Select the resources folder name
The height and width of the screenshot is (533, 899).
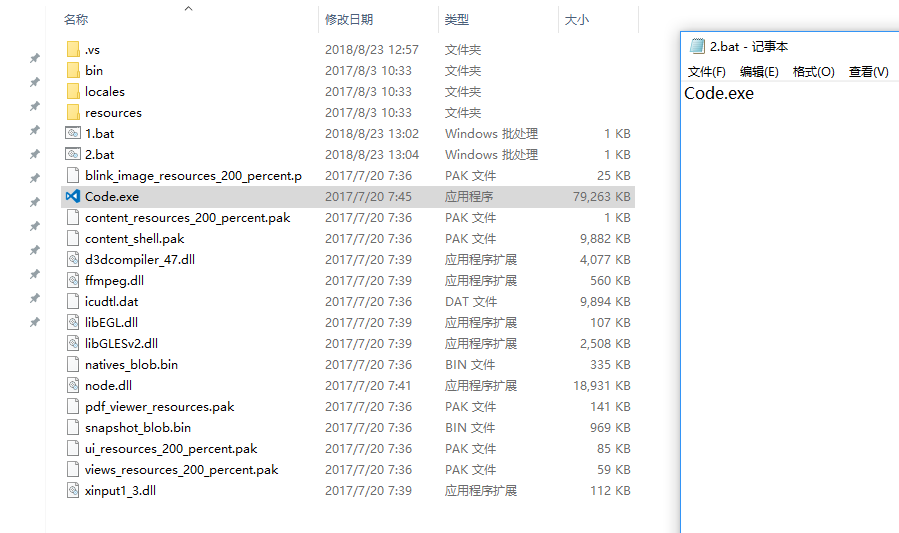click(113, 113)
